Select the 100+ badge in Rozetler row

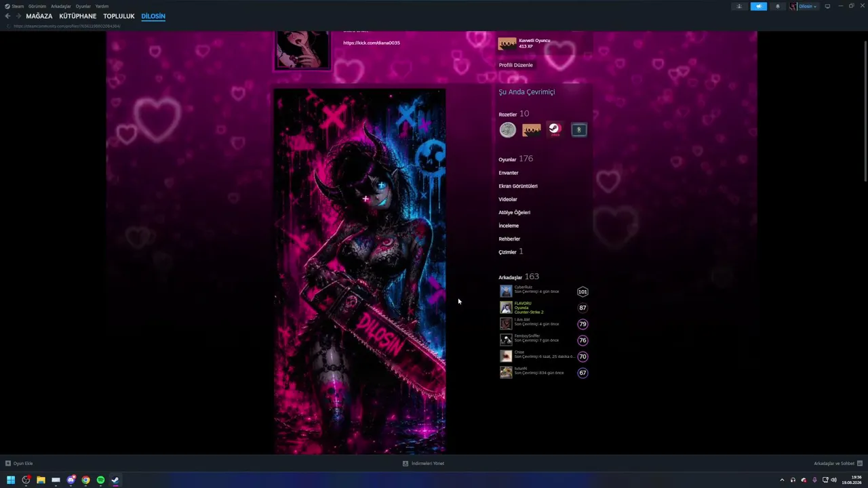(532, 130)
